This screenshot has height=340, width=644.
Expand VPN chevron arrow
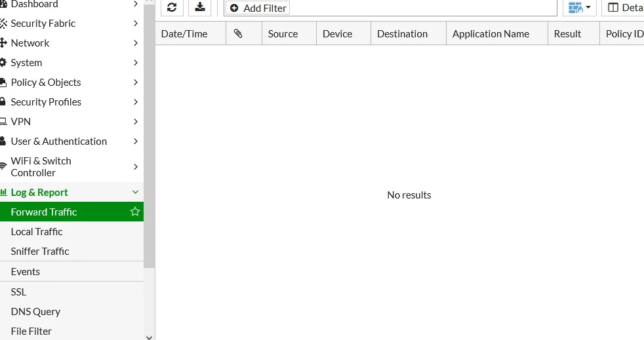136,122
